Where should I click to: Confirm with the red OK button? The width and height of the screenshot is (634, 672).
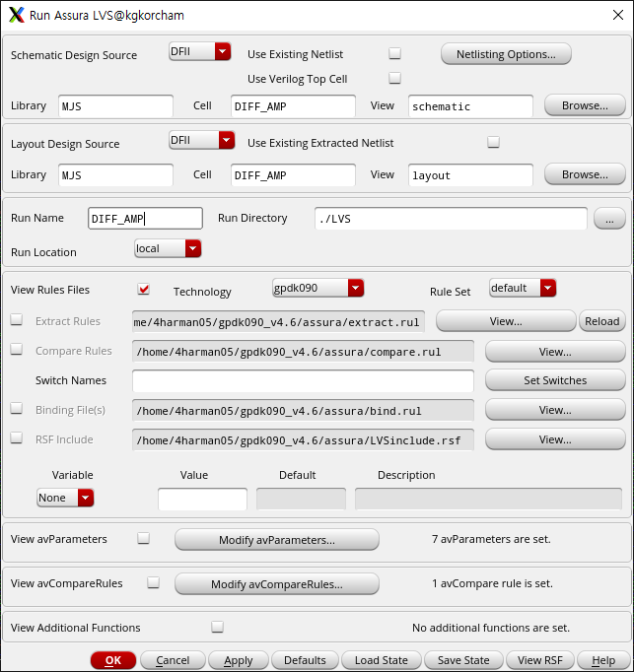coord(113,660)
